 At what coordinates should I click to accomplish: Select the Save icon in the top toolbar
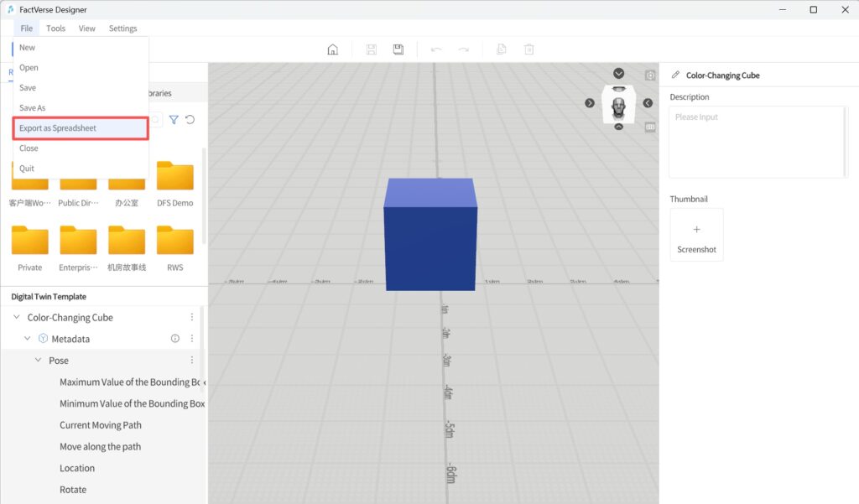371,49
